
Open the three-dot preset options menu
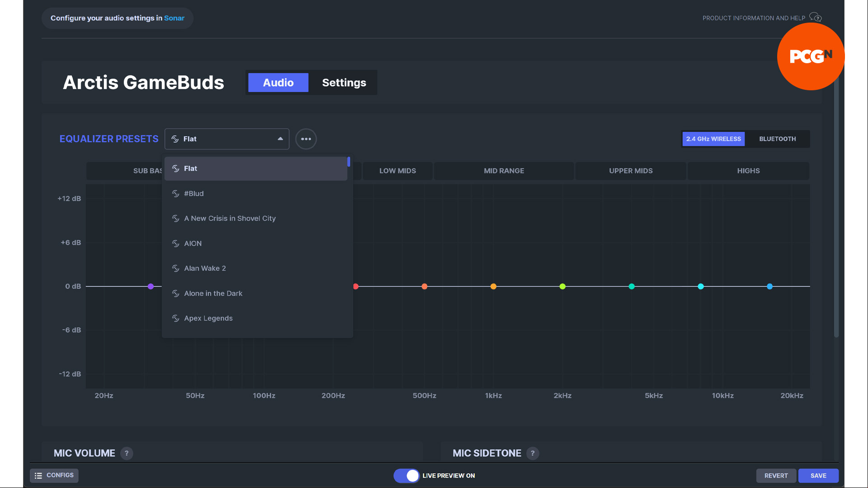[x=306, y=139]
